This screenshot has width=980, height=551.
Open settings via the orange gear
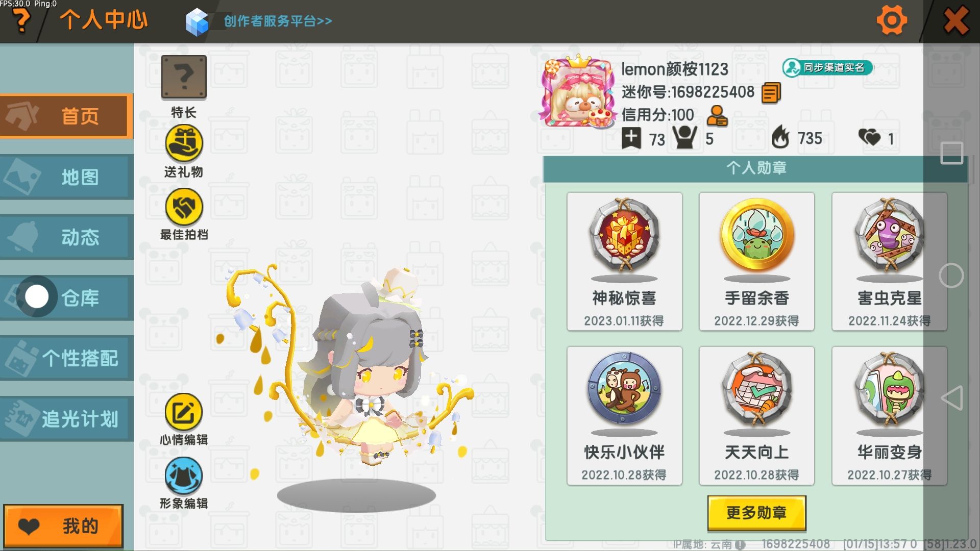(x=891, y=21)
